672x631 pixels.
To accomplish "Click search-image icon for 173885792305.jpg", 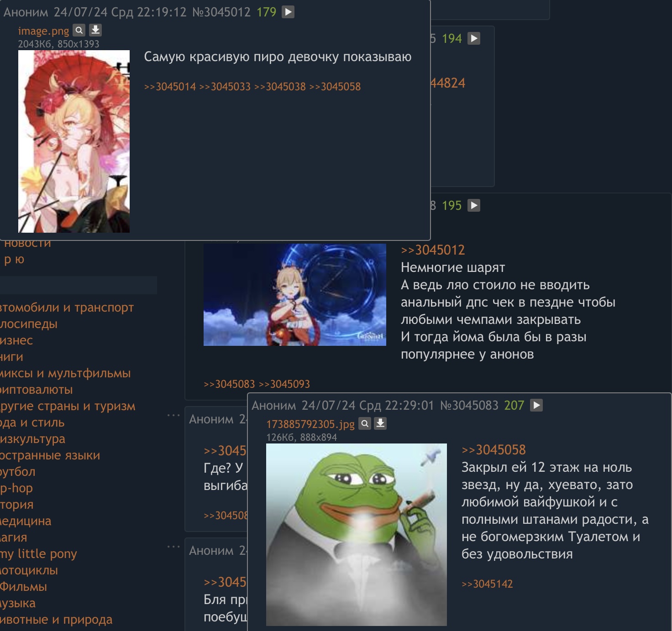I will (365, 423).
